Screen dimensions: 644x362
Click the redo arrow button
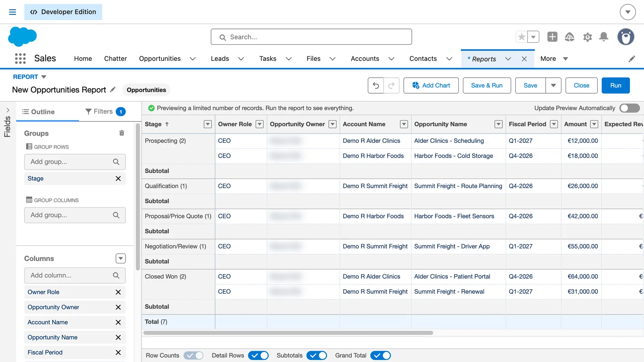pyautogui.click(x=391, y=86)
